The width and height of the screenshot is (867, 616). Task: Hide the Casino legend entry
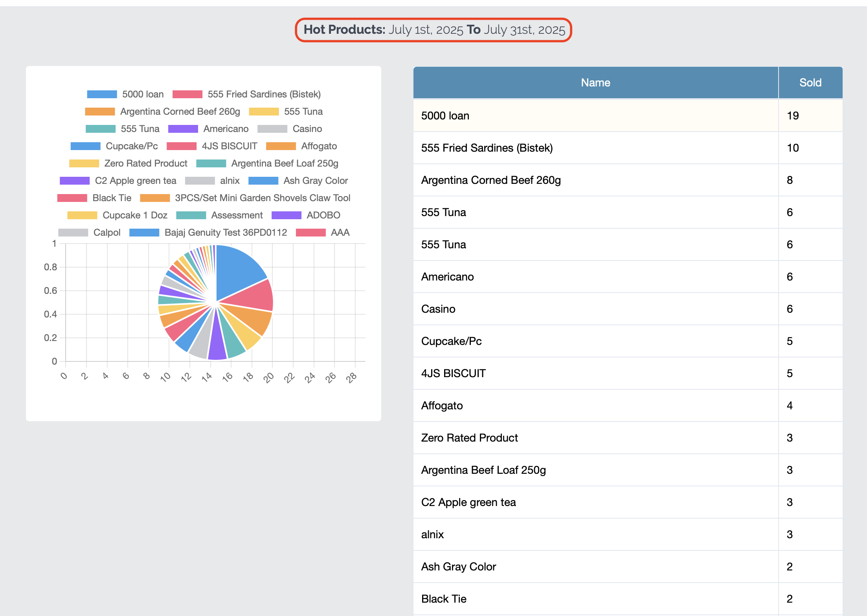click(x=307, y=129)
